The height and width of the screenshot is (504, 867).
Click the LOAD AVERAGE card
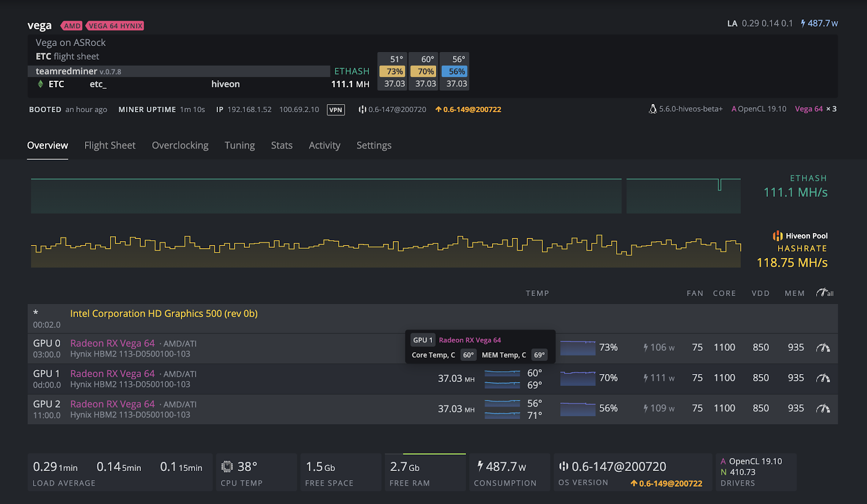pos(120,472)
